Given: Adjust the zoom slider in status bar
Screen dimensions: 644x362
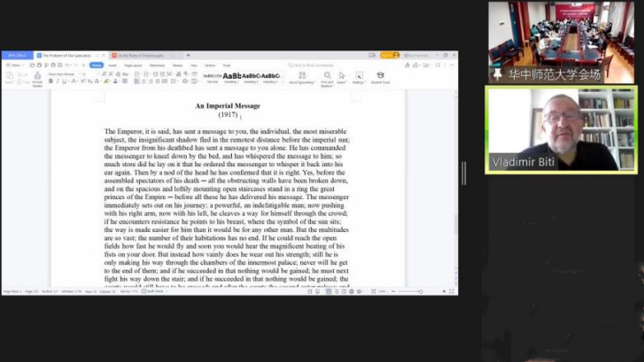Looking at the screenshot, I should [420, 291].
